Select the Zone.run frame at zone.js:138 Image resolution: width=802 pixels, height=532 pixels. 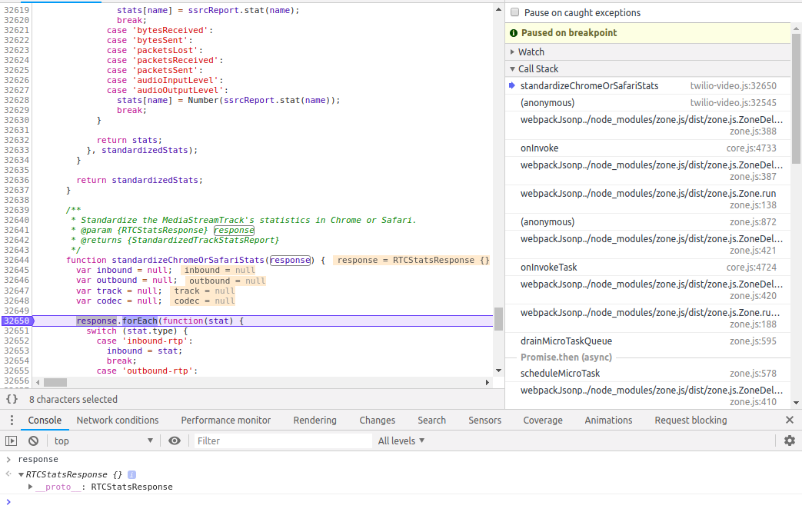647,199
